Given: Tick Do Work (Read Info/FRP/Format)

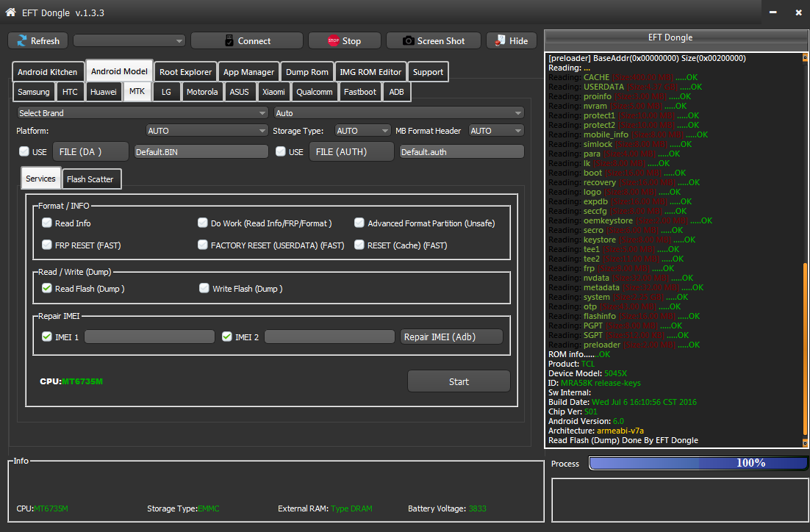Looking at the screenshot, I should [x=203, y=223].
